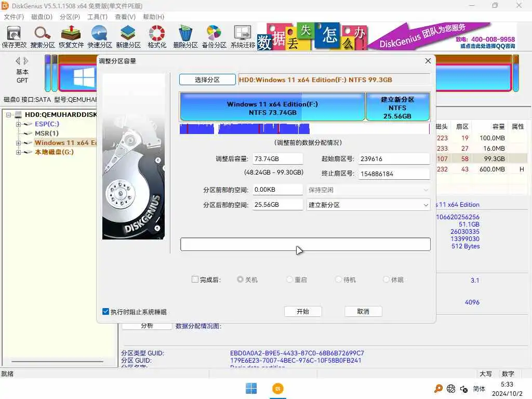Click the Windows 11 x64 Edition(F:) partition bar
The width and height of the screenshot is (532, 399).
pos(272,107)
